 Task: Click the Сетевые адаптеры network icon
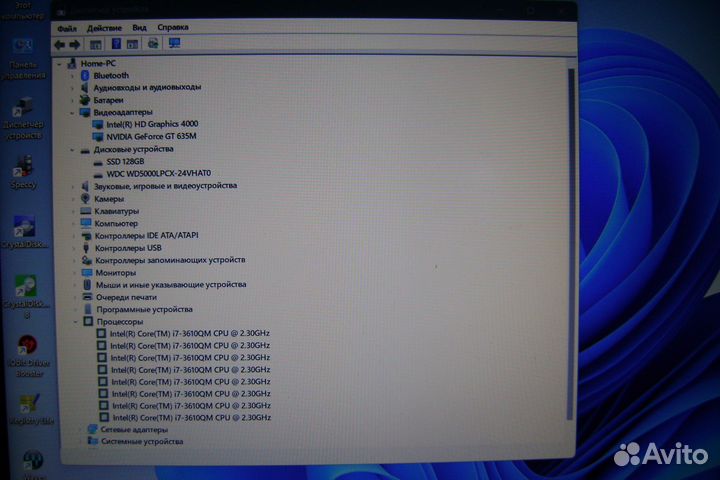[x=92, y=429]
